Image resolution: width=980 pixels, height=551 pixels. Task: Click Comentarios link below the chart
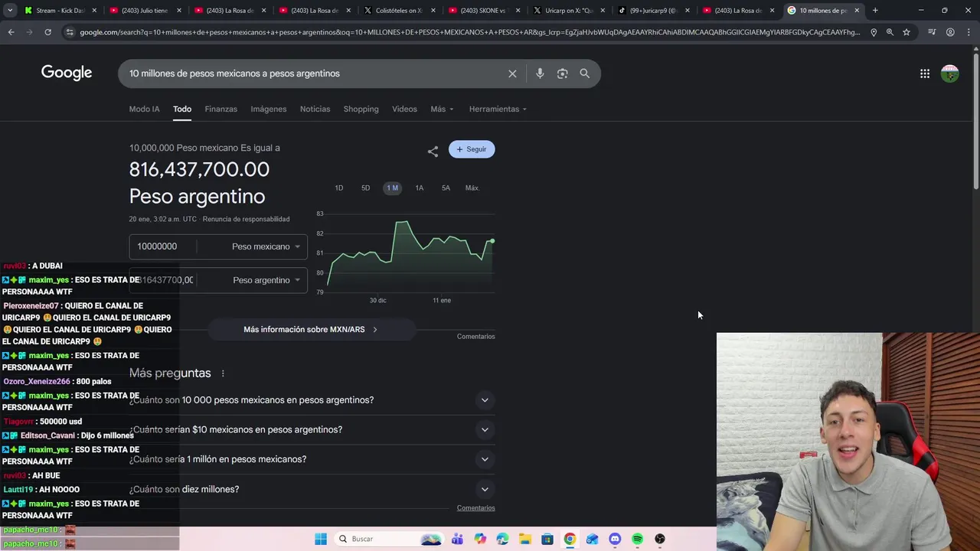tap(476, 337)
